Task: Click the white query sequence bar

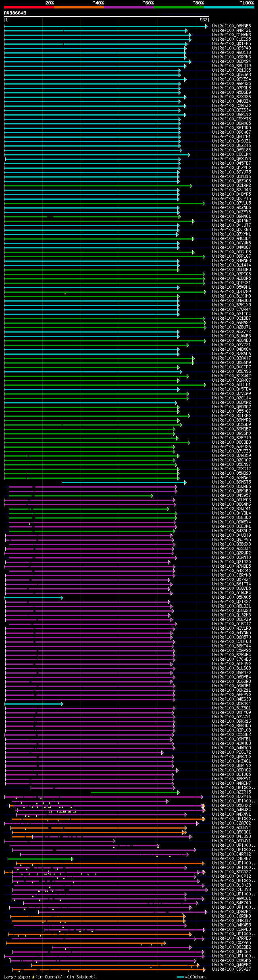Action: (106, 17)
